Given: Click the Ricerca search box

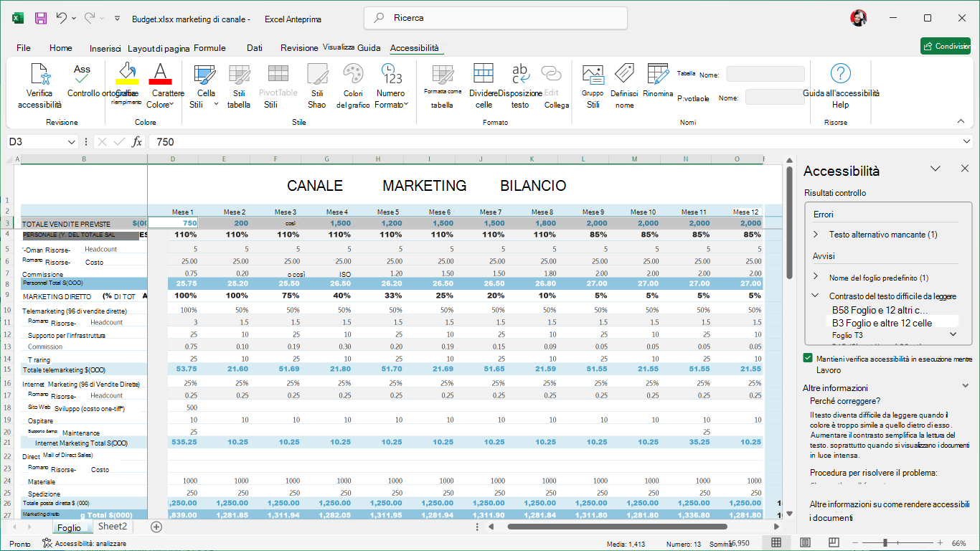Looking at the screenshot, I should (x=496, y=18).
